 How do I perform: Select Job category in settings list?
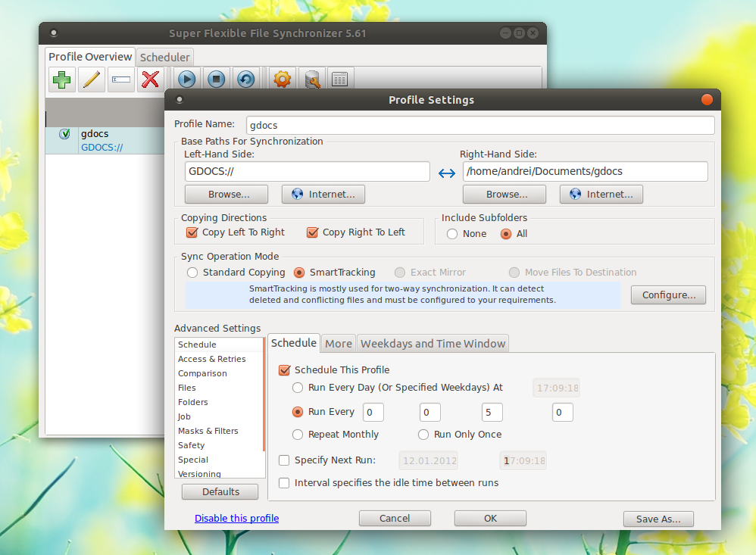pos(219,416)
